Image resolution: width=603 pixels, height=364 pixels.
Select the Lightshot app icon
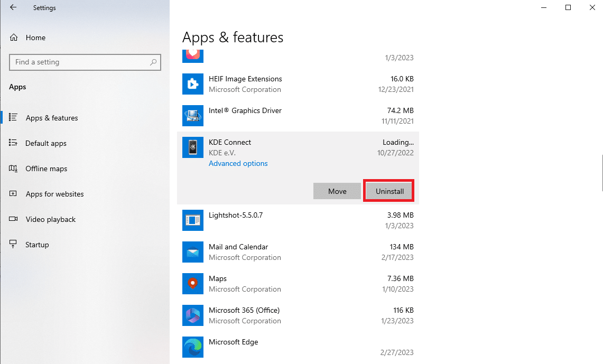[193, 220]
